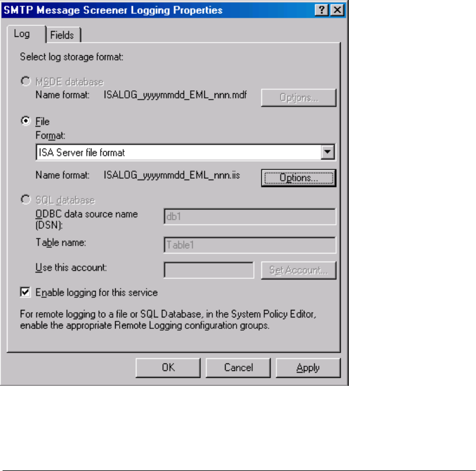Image resolution: width=476 pixels, height=471 pixels.
Task: Open Options for MSDE database
Action: pyautogui.click(x=299, y=98)
